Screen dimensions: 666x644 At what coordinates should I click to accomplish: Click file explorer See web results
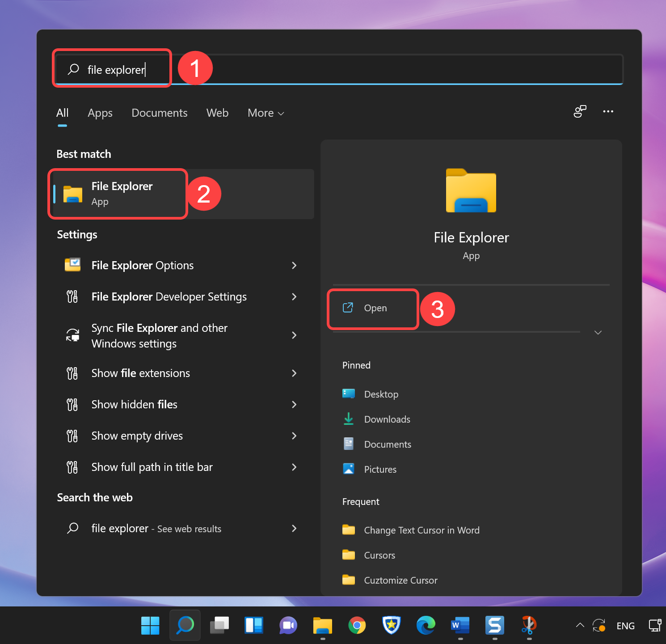click(184, 528)
